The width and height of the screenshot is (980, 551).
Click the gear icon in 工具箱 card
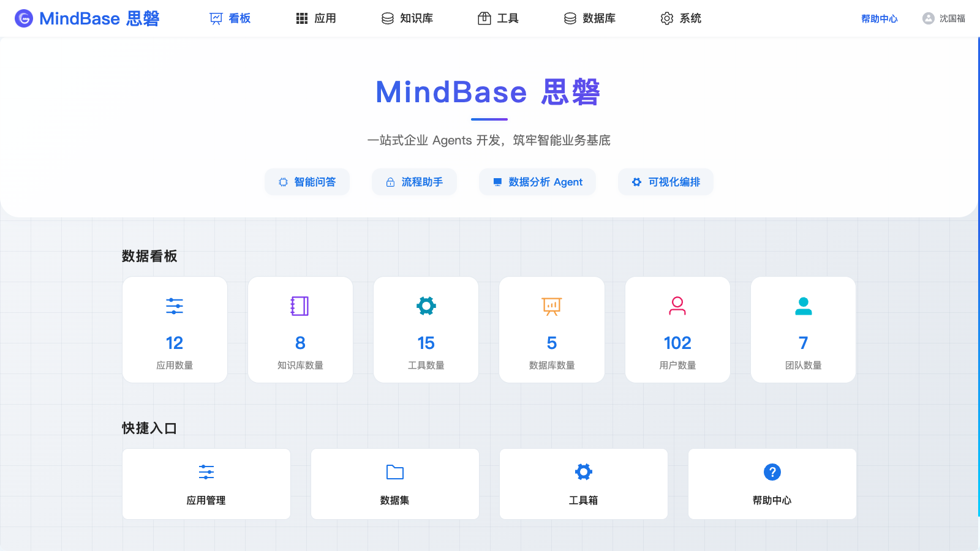point(584,471)
